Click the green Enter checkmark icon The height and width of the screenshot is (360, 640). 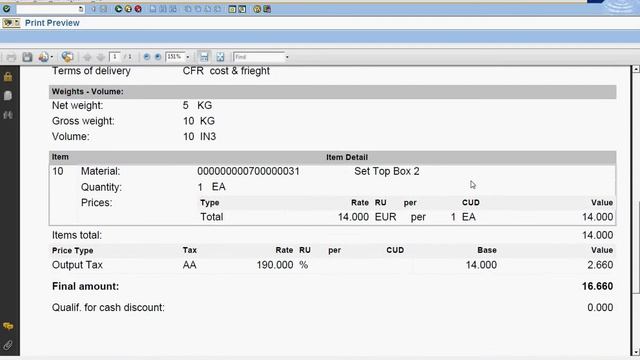(x=7, y=9)
